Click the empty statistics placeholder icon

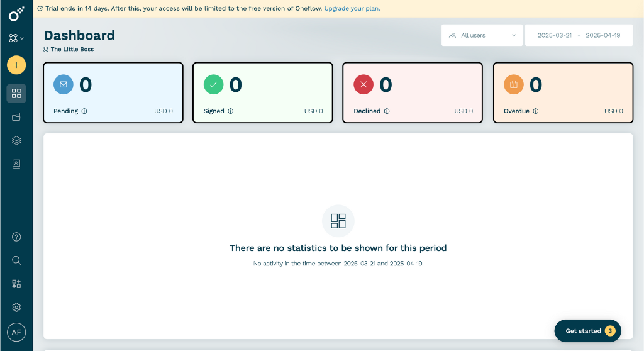(338, 221)
